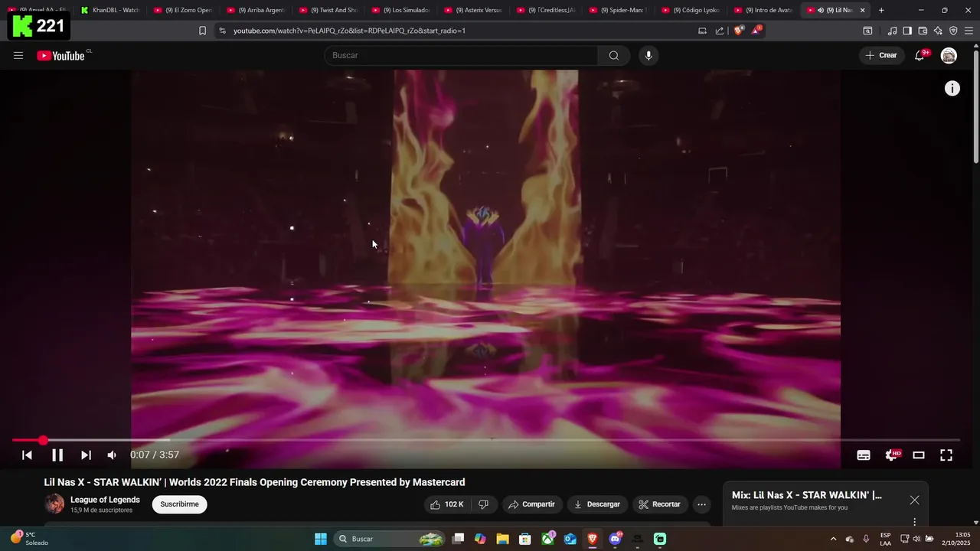Click the taskbar Buscar search box
This screenshot has height=551, width=980.
(x=390, y=539)
